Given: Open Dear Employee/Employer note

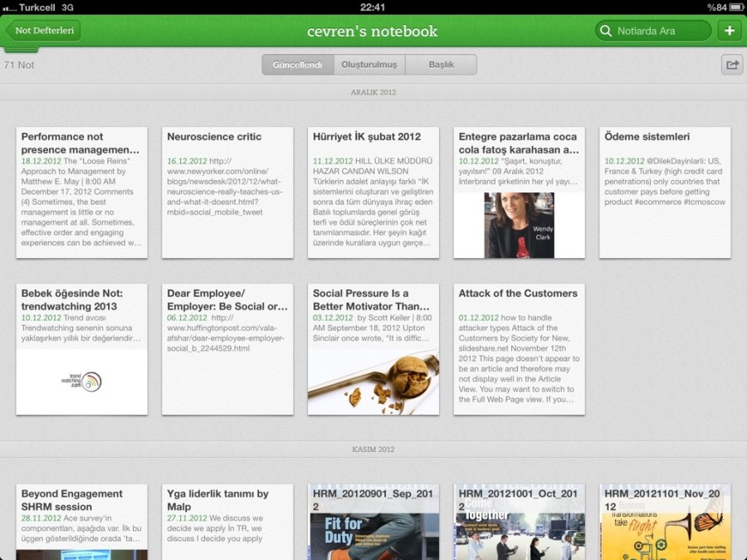Looking at the screenshot, I should tap(227, 349).
